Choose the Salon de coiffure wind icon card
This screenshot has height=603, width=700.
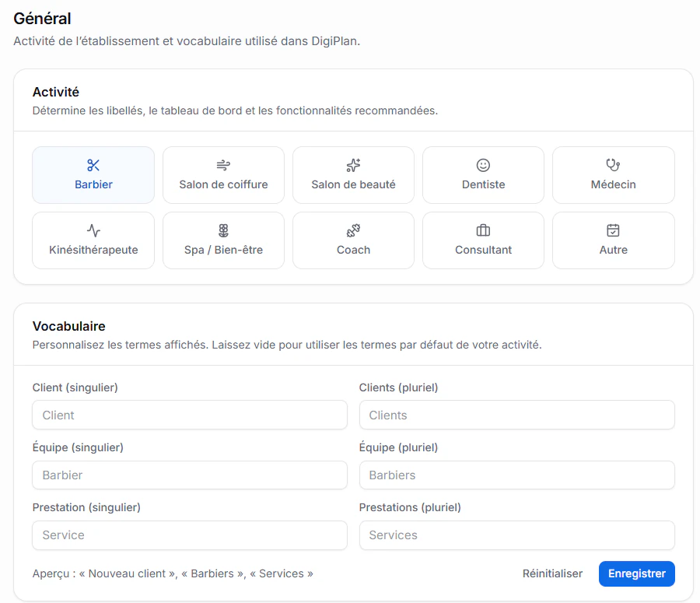pyautogui.click(x=223, y=175)
